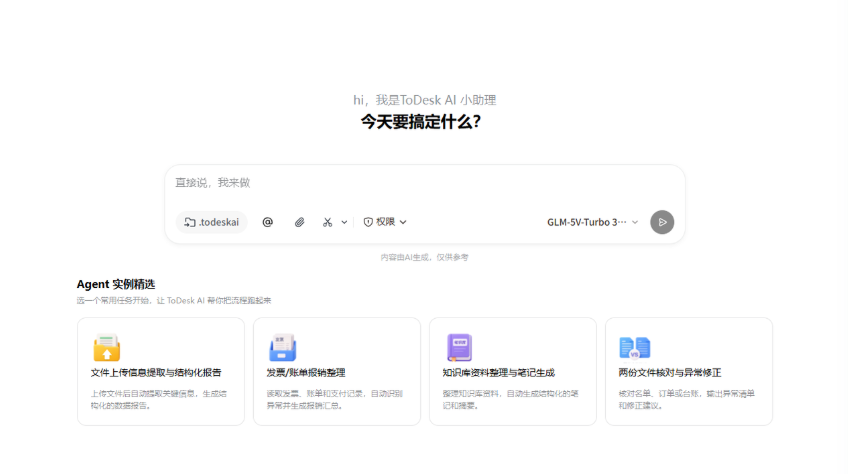
Task: Click description 读取发票、账单和支付记录
Action: tap(334, 399)
